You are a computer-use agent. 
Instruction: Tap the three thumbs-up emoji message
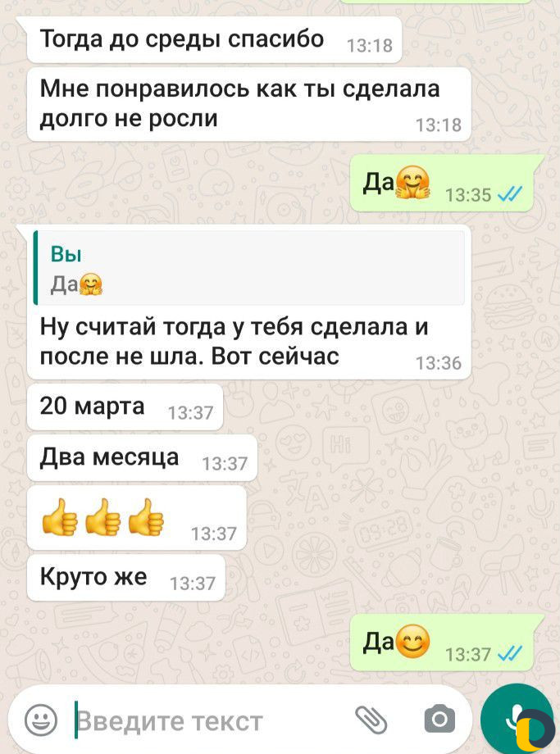tap(137, 518)
